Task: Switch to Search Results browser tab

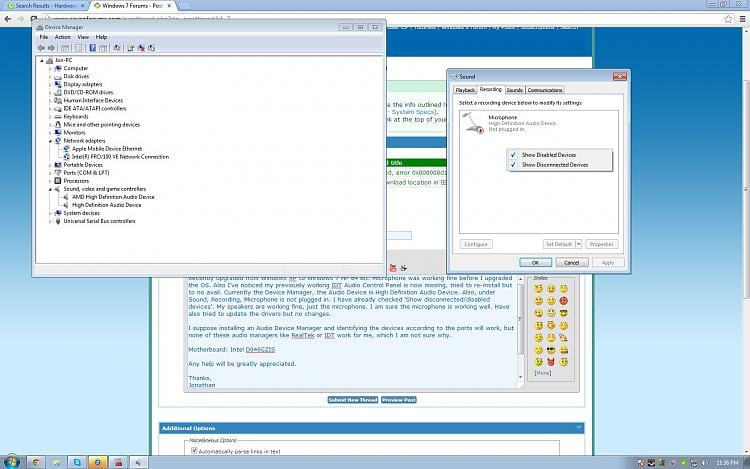Action: click(x=45, y=6)
